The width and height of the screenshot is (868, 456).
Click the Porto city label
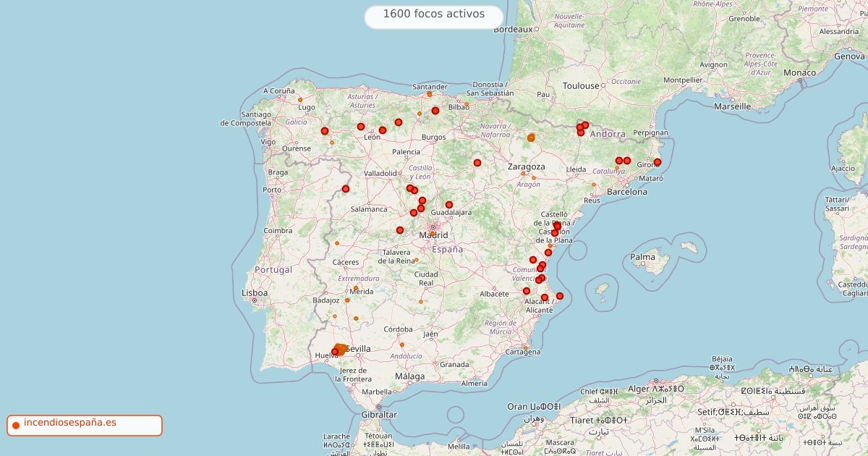272,190
